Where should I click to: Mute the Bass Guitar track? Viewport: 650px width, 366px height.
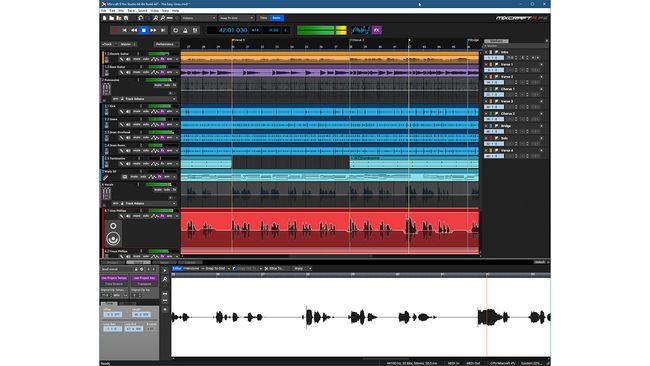click(x=136, y=73)
